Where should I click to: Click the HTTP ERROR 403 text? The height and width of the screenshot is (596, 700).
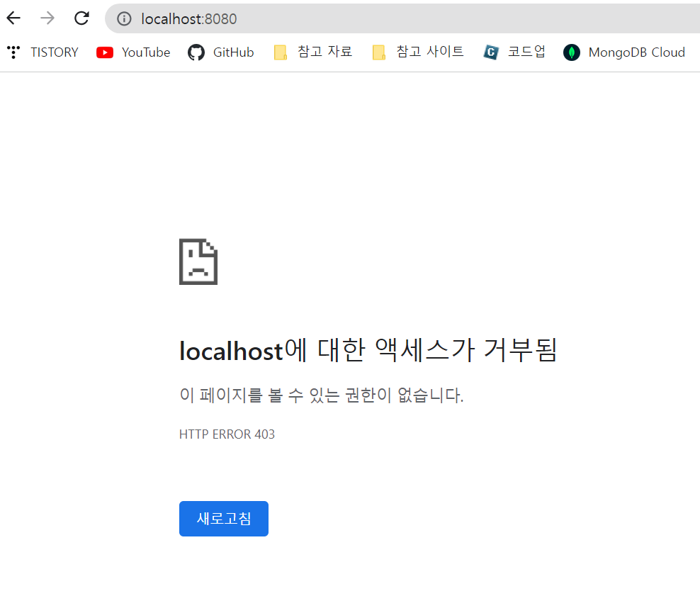tap(227, 434)
